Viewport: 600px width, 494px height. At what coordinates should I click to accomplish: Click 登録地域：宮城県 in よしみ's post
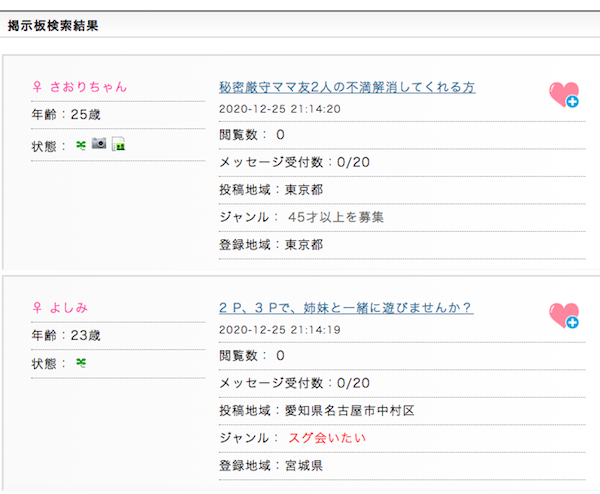[x=271, y=466]
